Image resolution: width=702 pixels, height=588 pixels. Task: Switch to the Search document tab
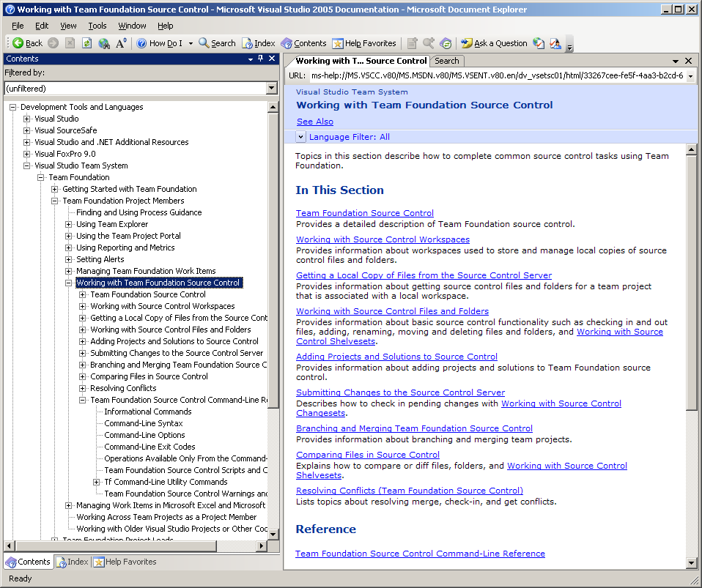[x=447, y=61]
